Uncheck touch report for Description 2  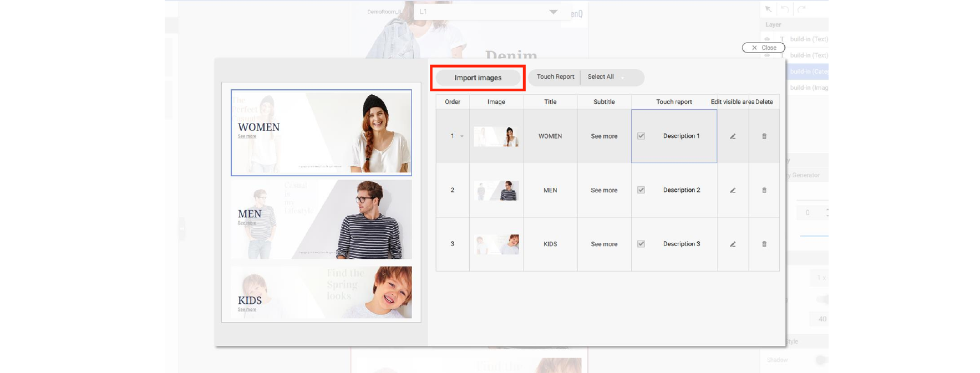coord(641,190)
